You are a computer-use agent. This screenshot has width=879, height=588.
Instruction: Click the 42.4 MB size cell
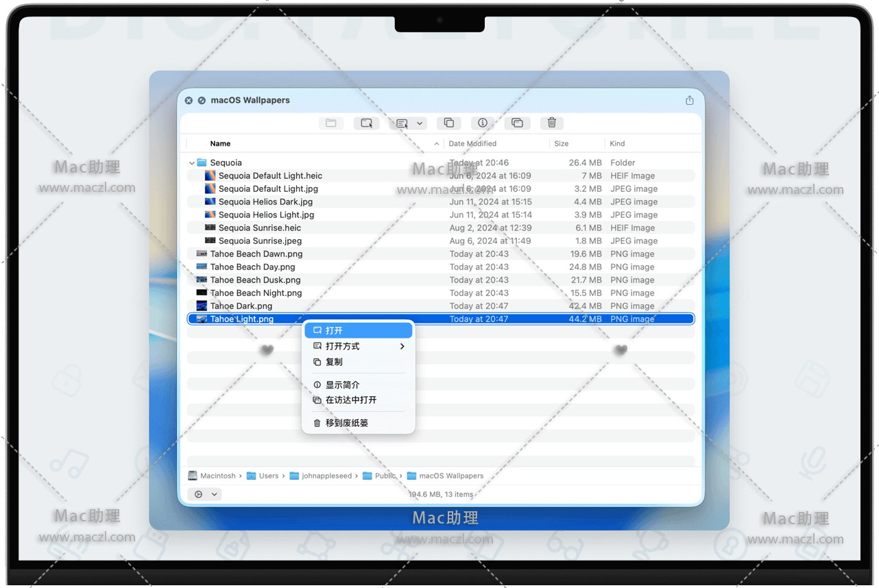pyautogui.click(x=586, y=306)
